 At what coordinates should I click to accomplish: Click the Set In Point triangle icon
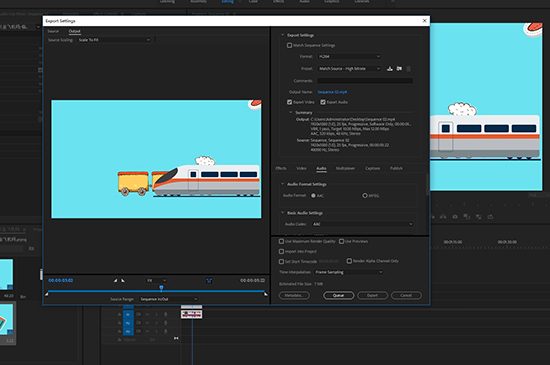coord(115,280)
